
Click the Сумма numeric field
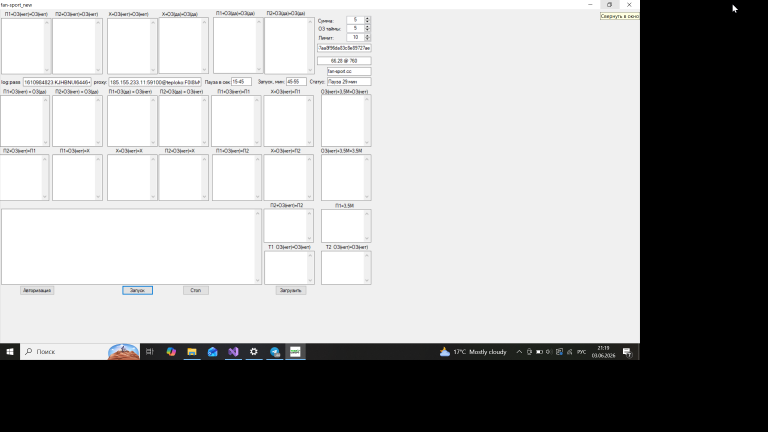pos(356,20)
